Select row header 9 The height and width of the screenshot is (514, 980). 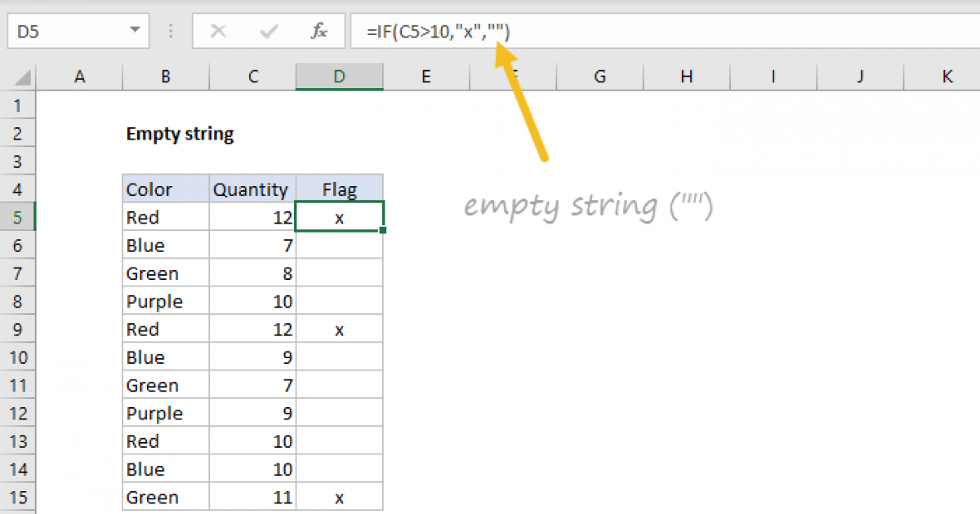pyautogui.click(x=19, y=329)
